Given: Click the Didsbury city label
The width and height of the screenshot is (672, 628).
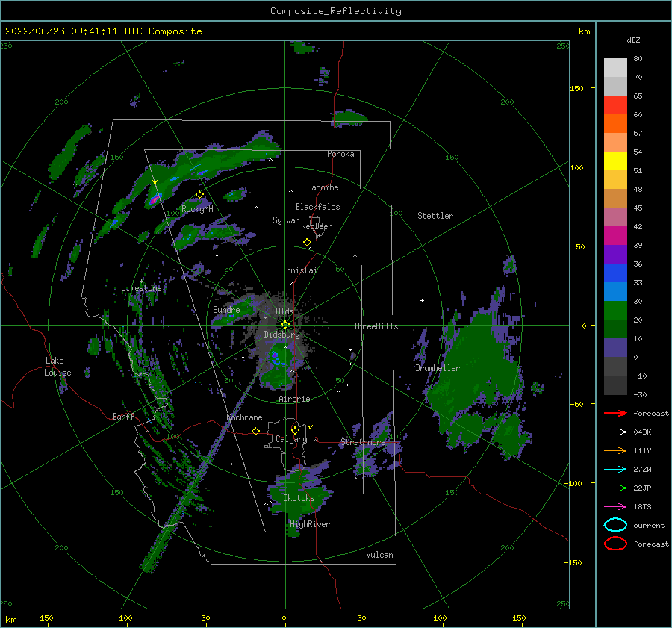Looking at the screenshot, I should click(282, 335).
